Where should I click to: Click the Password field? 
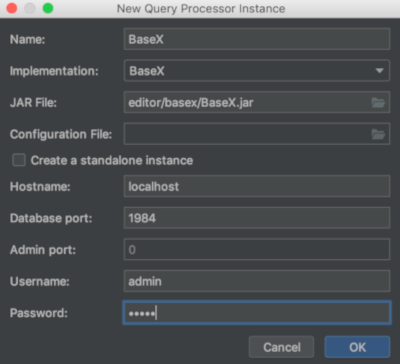pos(257,313)
